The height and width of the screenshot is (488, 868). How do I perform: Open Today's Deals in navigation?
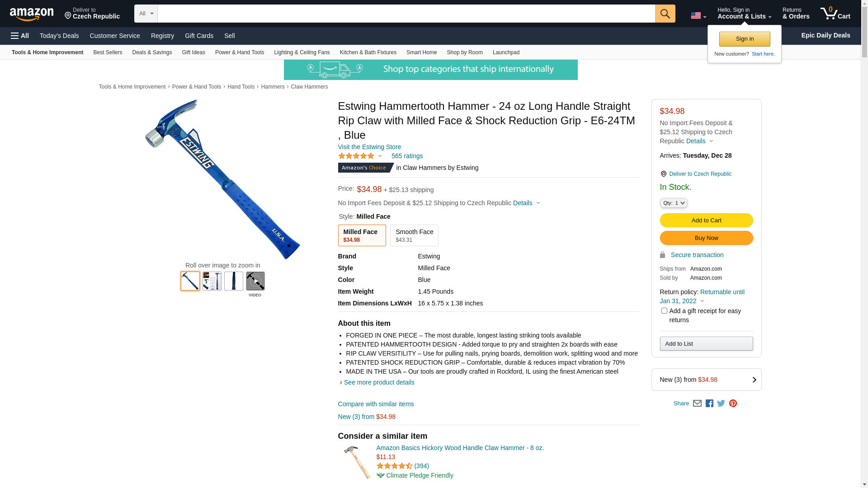[x=59, y=36]
